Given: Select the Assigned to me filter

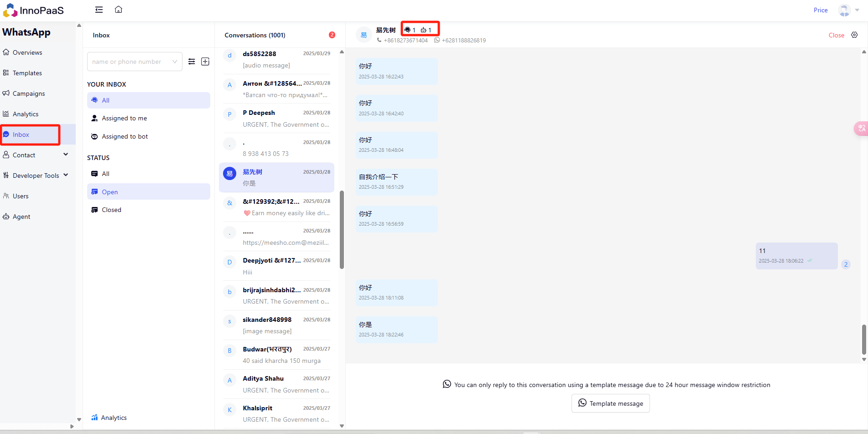Looking at the screenshot, I should pyautogui.click(x=124, y=118).
